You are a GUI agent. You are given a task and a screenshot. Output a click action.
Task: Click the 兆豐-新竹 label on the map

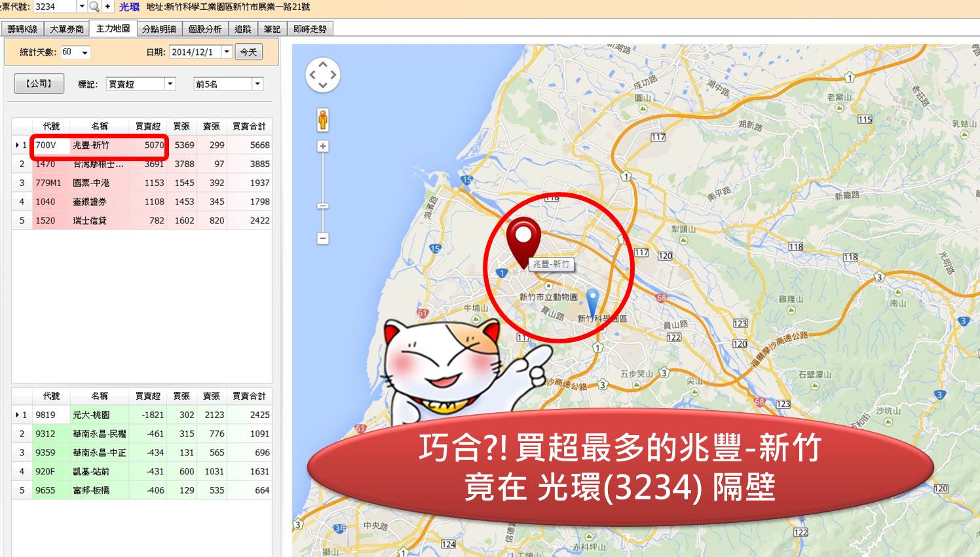point(551,264)
